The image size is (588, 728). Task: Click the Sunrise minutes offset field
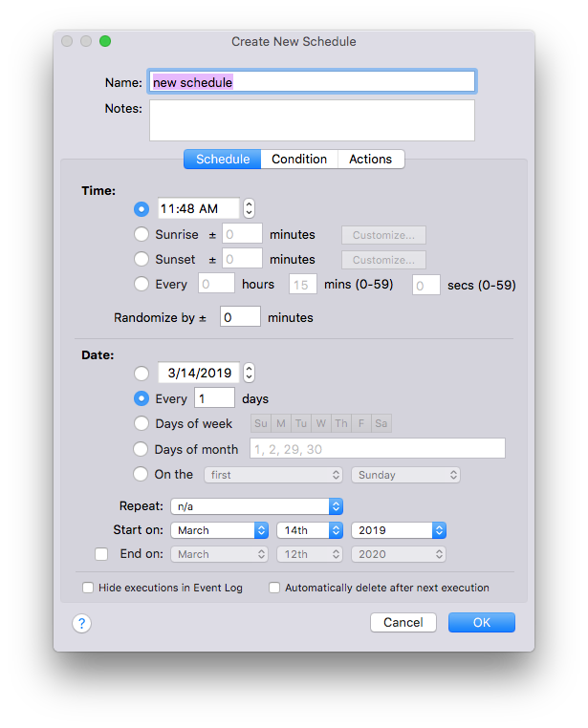tap(242, 233)
